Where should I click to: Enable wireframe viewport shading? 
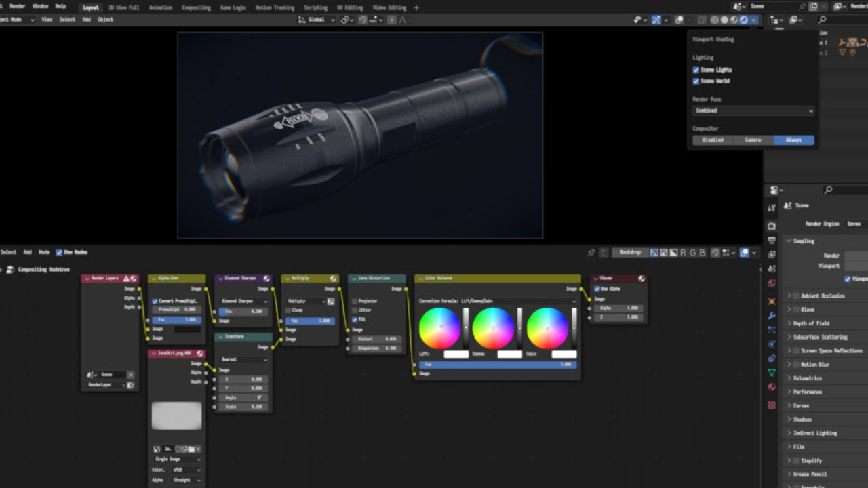click(715, 20)
